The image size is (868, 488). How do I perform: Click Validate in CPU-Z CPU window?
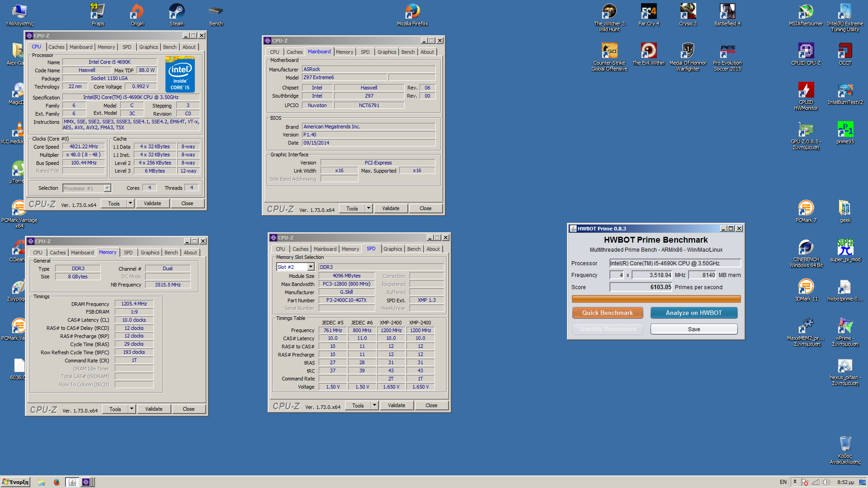[x=152, y=203]
